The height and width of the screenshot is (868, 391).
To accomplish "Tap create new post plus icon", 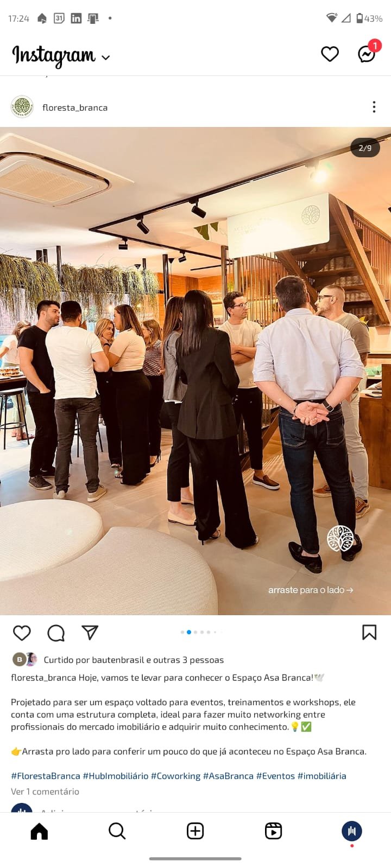I will [x=195, y=831].
